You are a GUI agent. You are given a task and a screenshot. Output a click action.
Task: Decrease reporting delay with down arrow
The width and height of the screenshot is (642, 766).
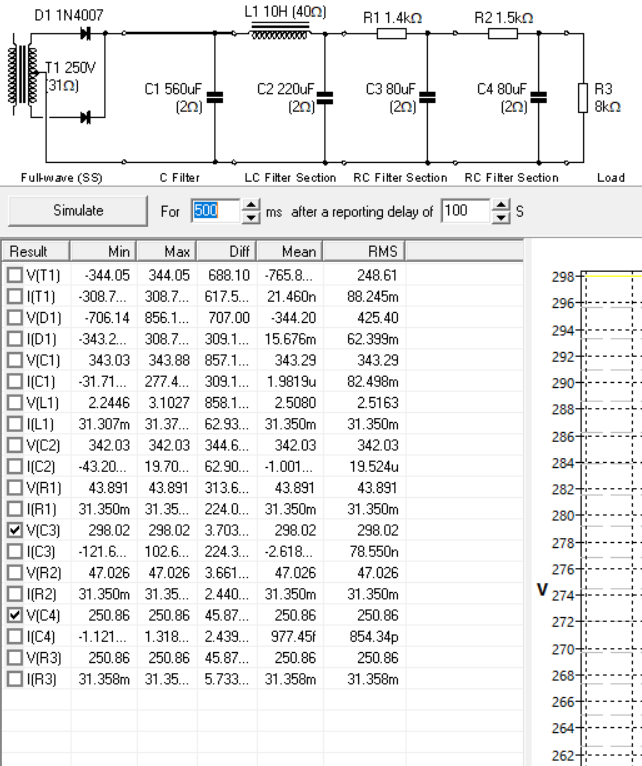point(501,217)
